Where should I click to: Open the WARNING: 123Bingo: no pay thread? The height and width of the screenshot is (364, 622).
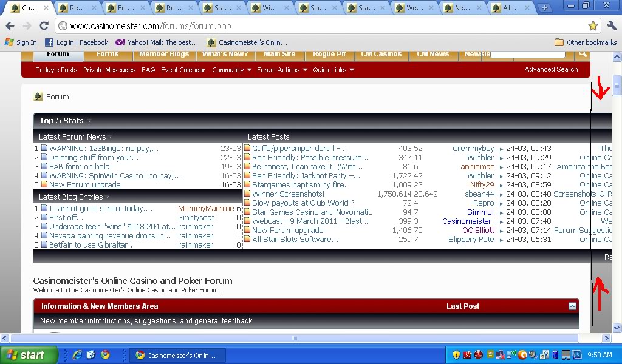tap(104, 149)
